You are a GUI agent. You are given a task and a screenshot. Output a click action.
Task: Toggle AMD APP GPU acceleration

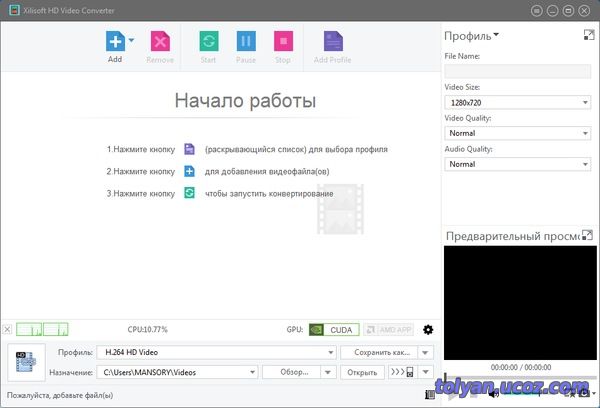tap(388, 330)
